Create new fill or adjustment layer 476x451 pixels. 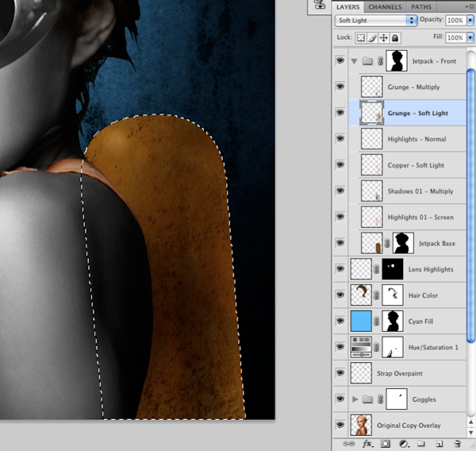click(x=403, y=444)
